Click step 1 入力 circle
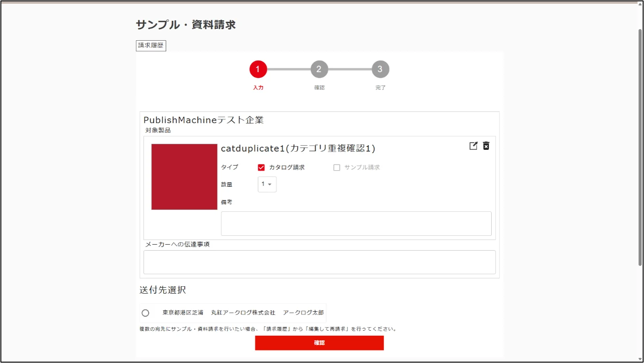644x363 pixels. click(x=258, y=69)
